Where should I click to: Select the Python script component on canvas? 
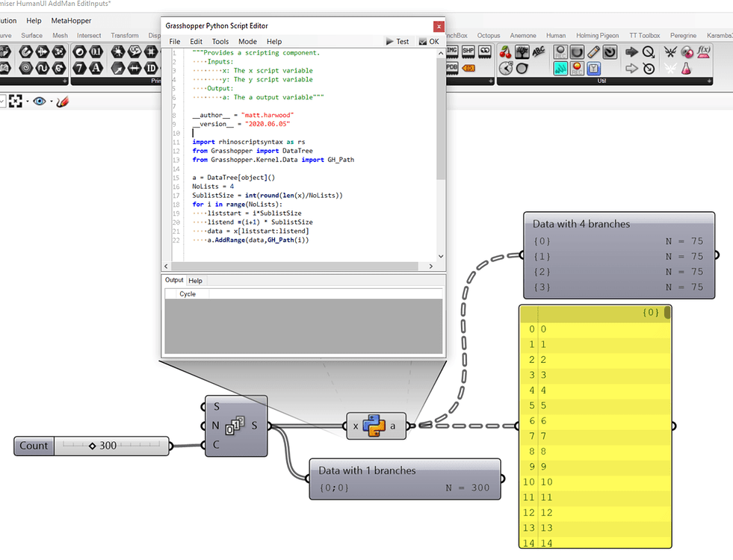[374, 426]
